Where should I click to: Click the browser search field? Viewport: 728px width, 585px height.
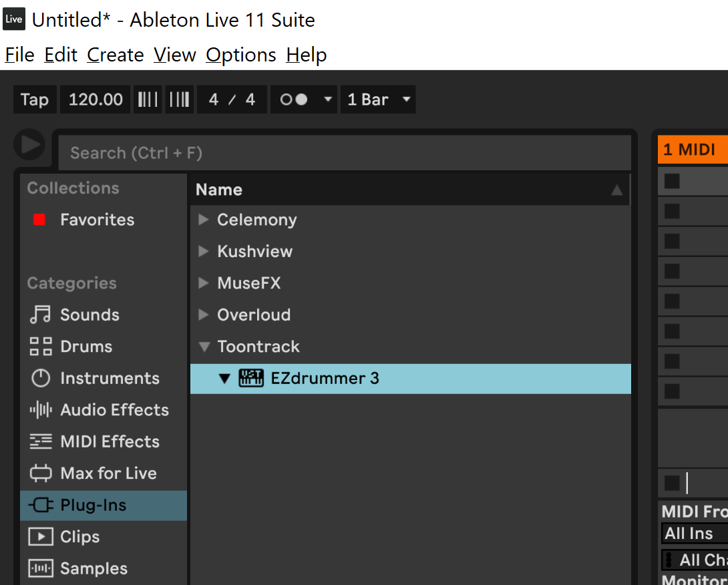344,153
